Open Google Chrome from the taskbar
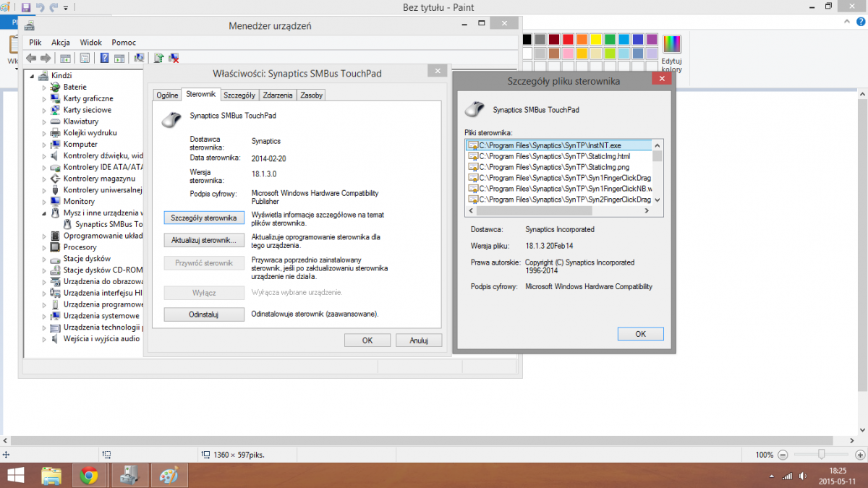868x488 pixels. [90, 476]
